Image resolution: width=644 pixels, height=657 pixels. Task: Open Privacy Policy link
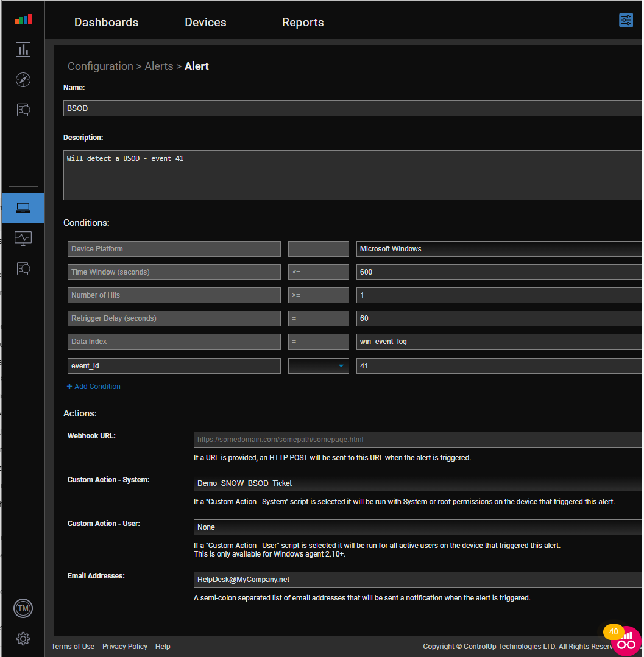click(124, 647)
